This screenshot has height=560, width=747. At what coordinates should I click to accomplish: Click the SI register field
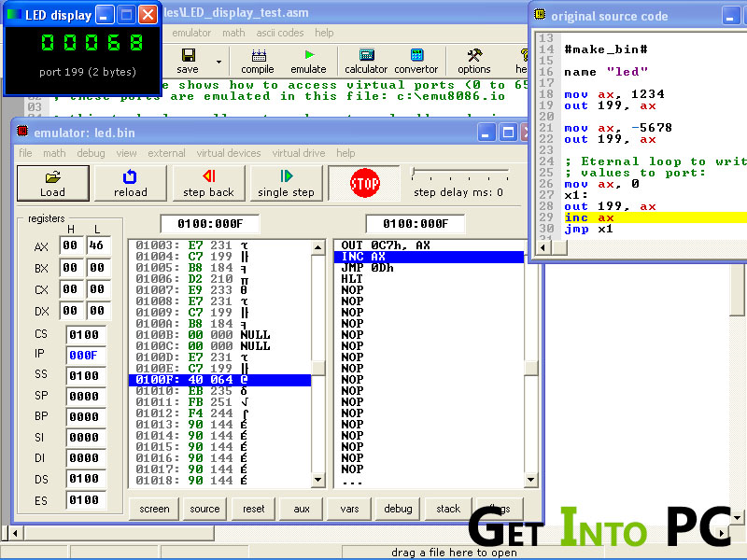pos(85,437)
